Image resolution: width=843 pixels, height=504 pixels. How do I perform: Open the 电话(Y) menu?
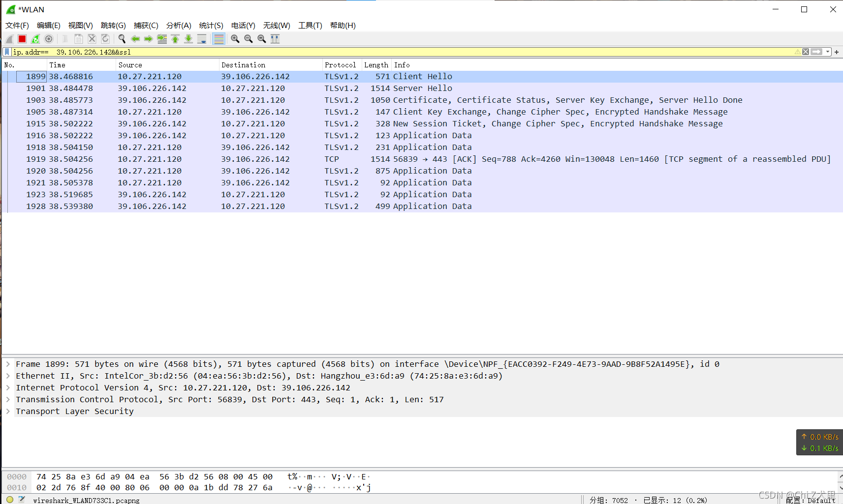(243, 25)
